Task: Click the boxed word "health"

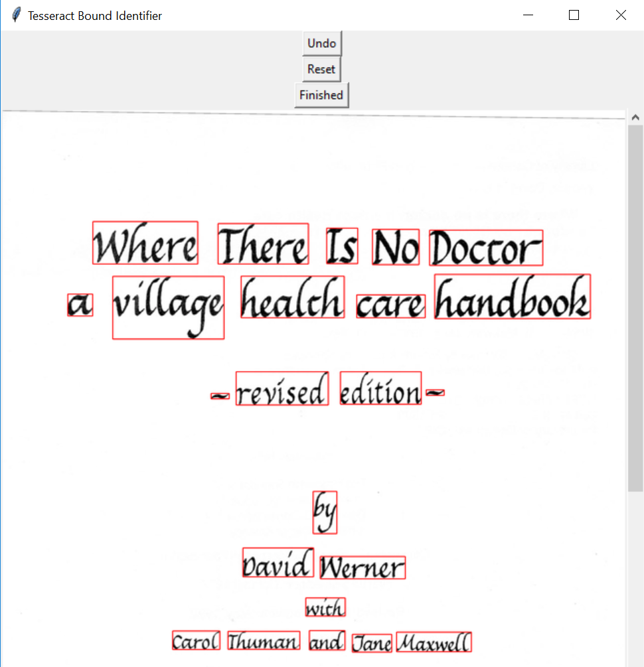Action: pyautogui.click(x=292, y=297)
